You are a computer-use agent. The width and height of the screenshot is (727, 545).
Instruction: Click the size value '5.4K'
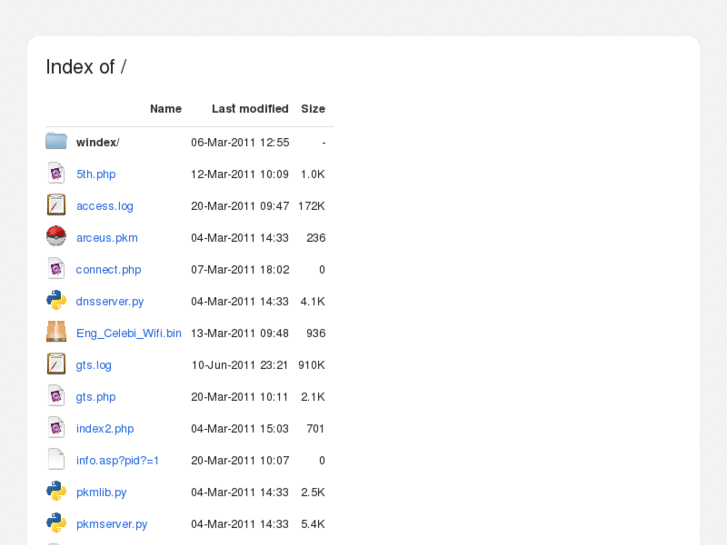(313, 524)
